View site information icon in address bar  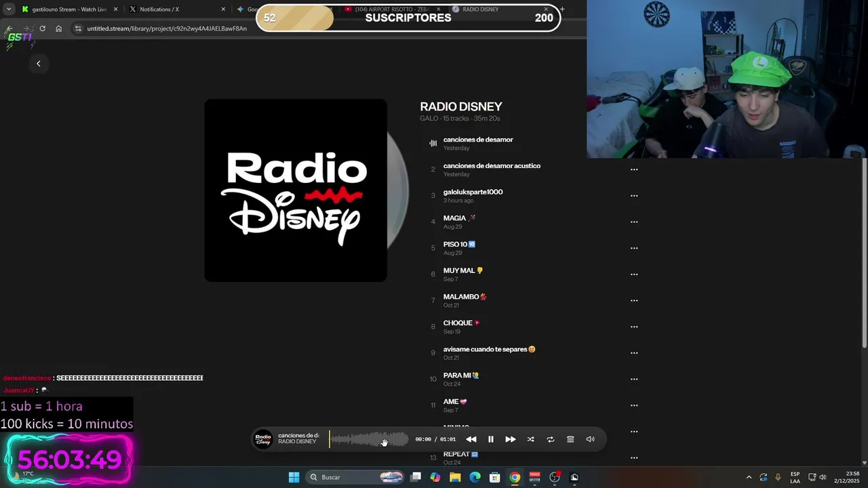[x=78, y=28]
